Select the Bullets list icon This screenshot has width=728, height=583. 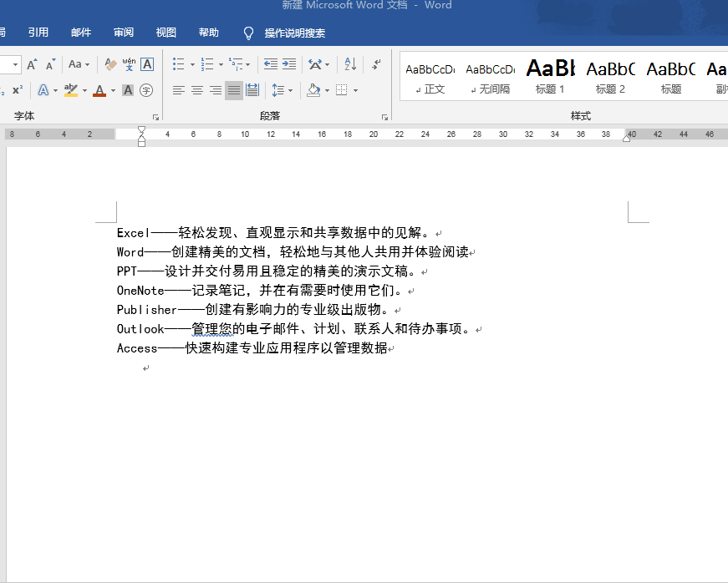(x=177, y=63)
